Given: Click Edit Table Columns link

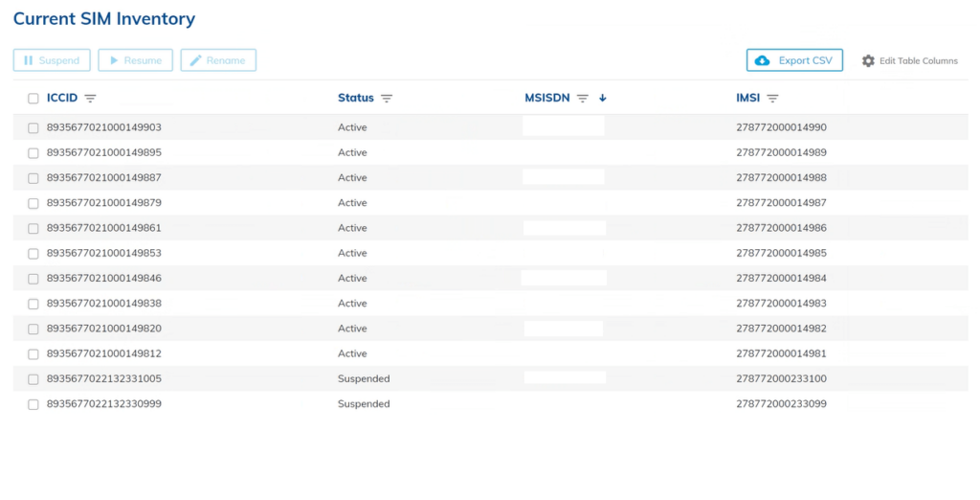Looking at the screenshot, I should [918, 61].
